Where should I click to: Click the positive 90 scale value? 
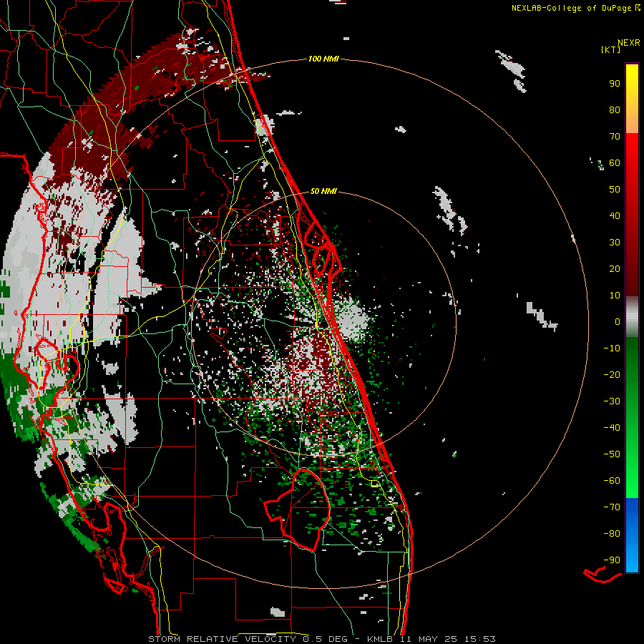[615, 84]
